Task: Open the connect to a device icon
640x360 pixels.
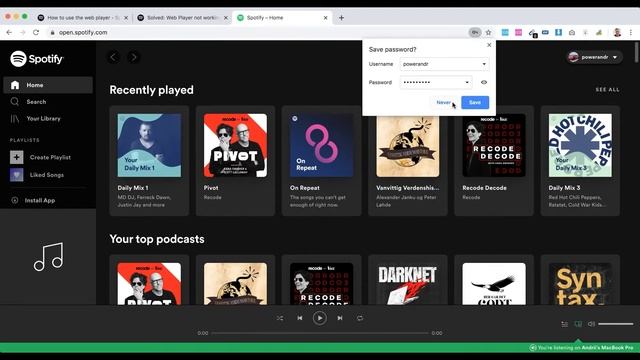Action: tap(578, 324)
